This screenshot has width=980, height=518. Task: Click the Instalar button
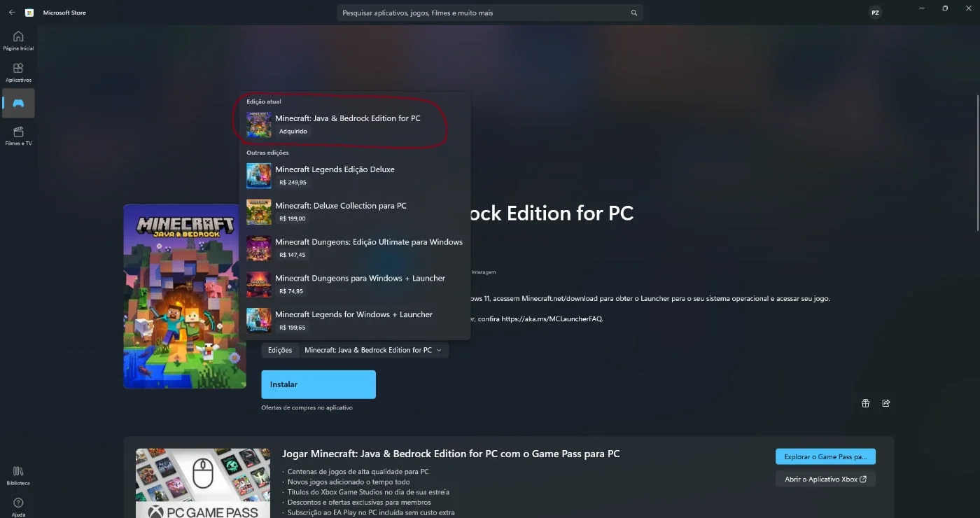click(318, 384)
